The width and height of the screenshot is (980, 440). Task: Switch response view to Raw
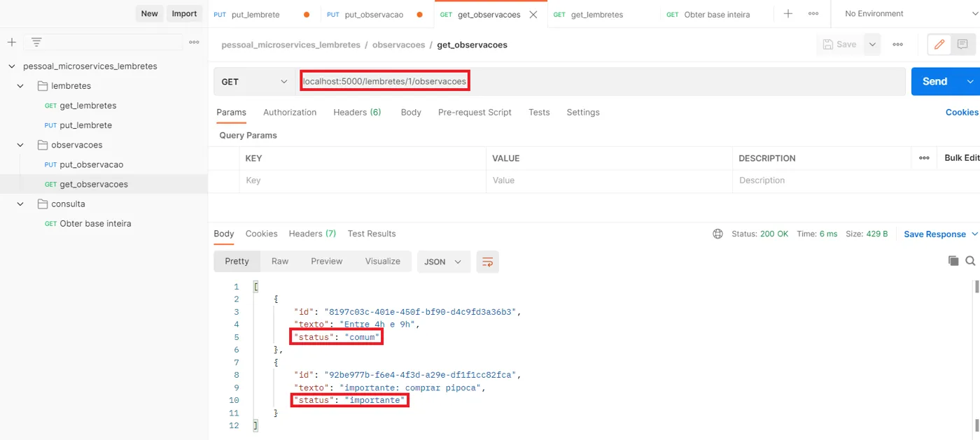[x=280, y=262]
